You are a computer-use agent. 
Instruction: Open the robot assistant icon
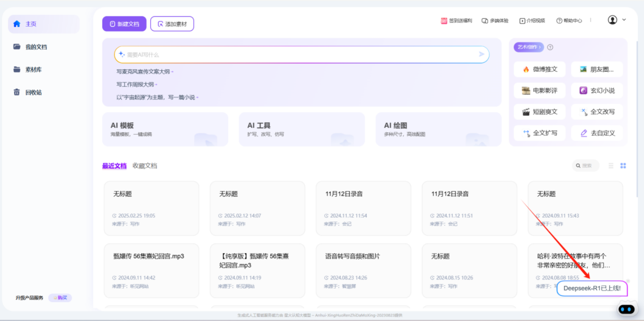click(x=628, y=309)
